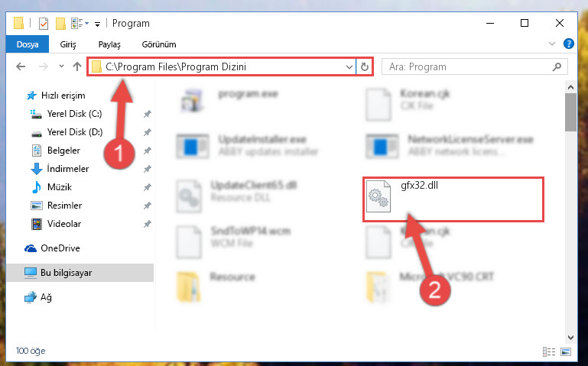Image resolution: width=588 pixels, height=366 pixels.
Task: Expand the address bar history dropdown
Action: click(349, 67)
